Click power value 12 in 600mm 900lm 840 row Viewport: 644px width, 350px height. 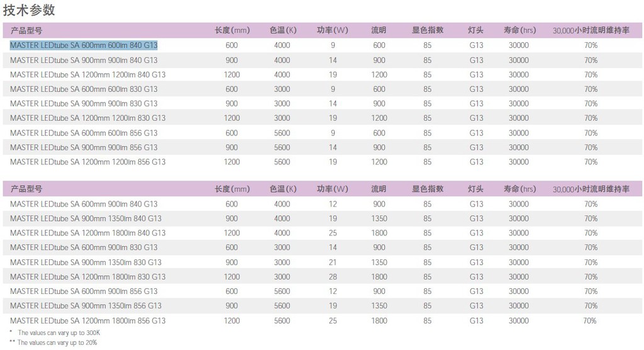coord(333,204)
